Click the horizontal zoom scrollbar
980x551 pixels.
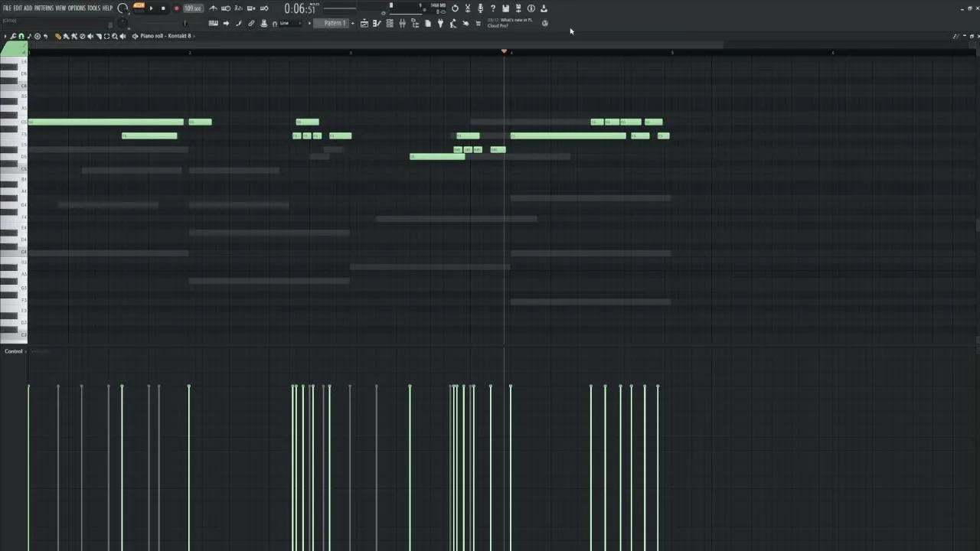pyautogui.click(x=375, y=44)
